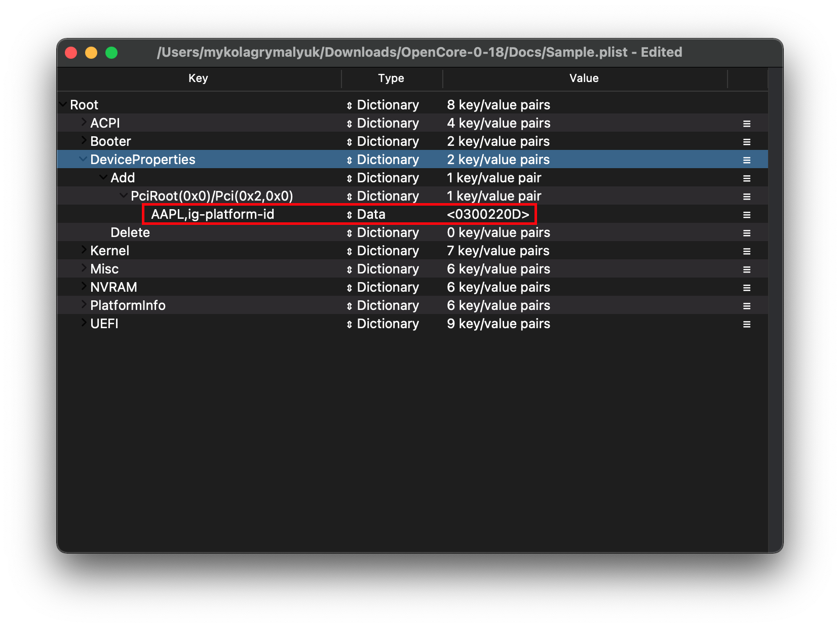Collapse the PciRoot(0x0)/Pci(0x2,0x0) entry

124,195
